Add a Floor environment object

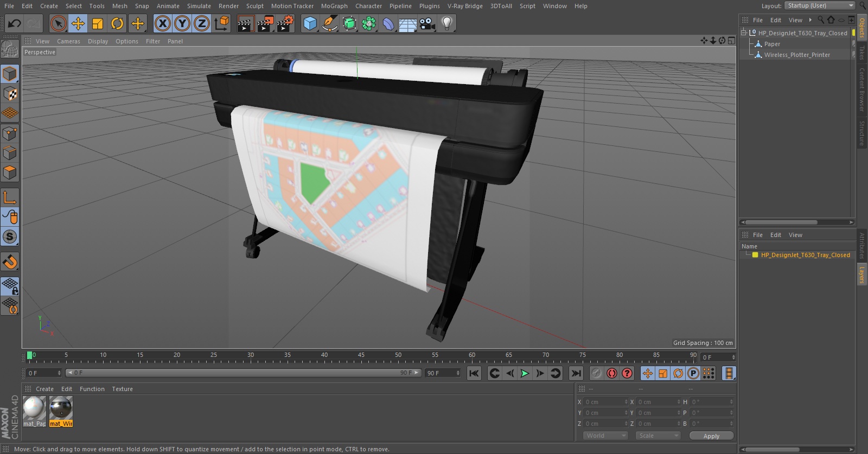[408, 23]
